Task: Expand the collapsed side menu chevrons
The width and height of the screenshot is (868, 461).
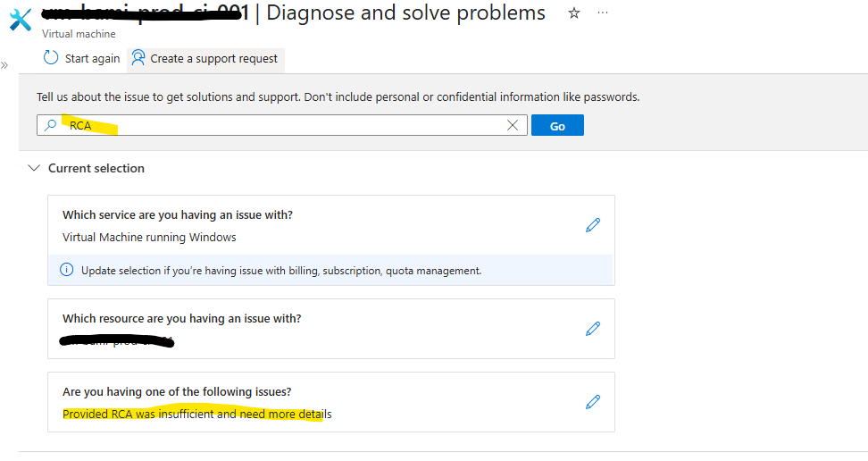Action: tap(4, 65)
